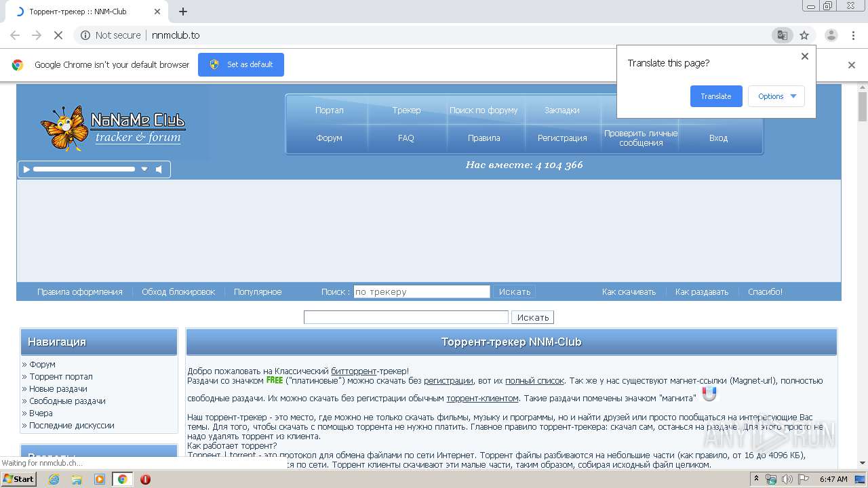Click Chrome icon in taskbar

[122, 479]
